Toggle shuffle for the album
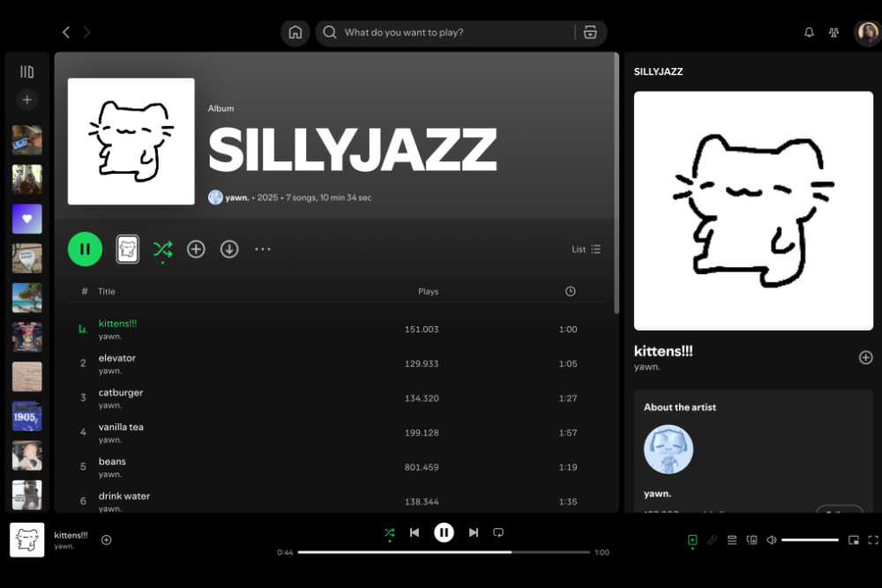882x588 pixels. tap(163, 249)
